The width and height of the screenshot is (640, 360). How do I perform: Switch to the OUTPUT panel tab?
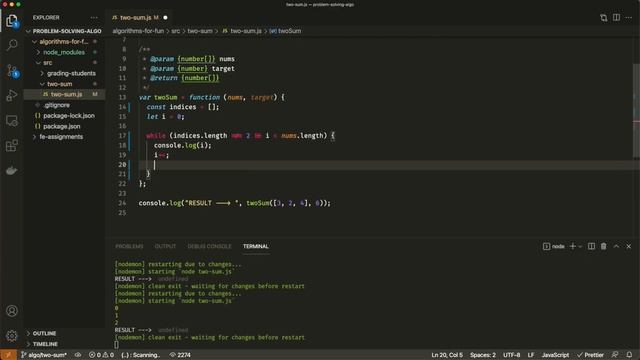click(x=165, y=246)
